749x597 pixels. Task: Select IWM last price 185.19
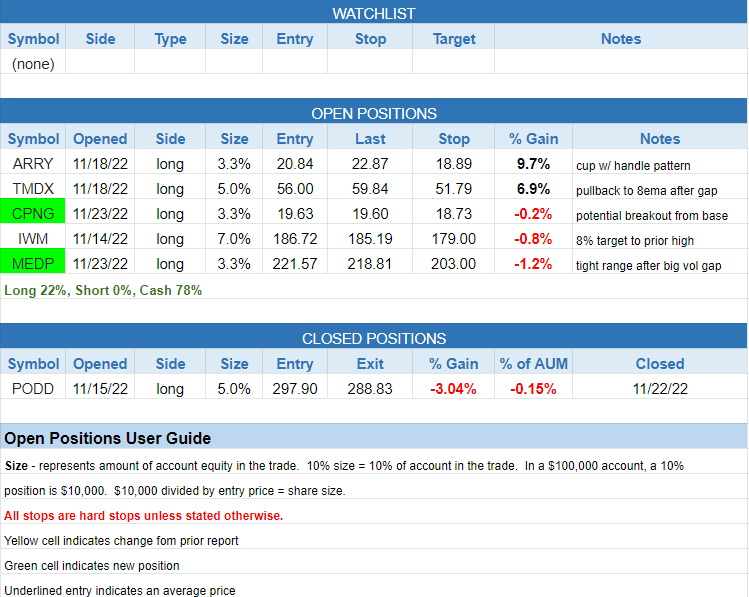370,238
